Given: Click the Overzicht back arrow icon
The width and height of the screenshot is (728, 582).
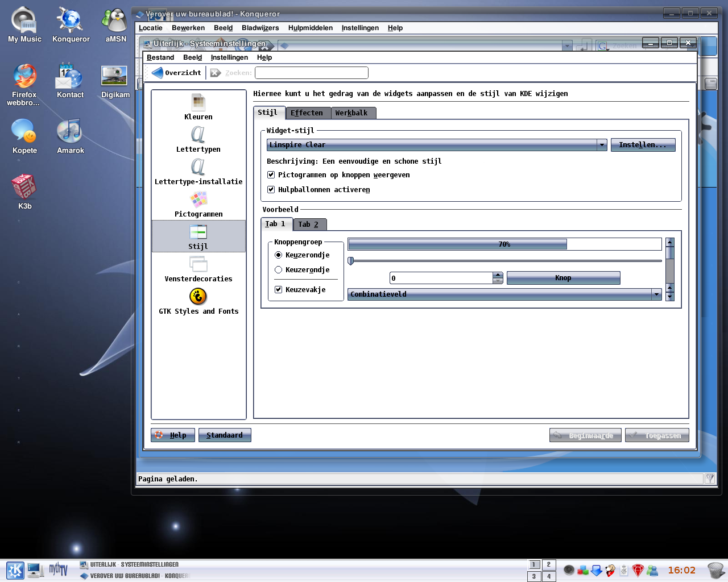Looking at the screenshot, I should coord(158,73).
